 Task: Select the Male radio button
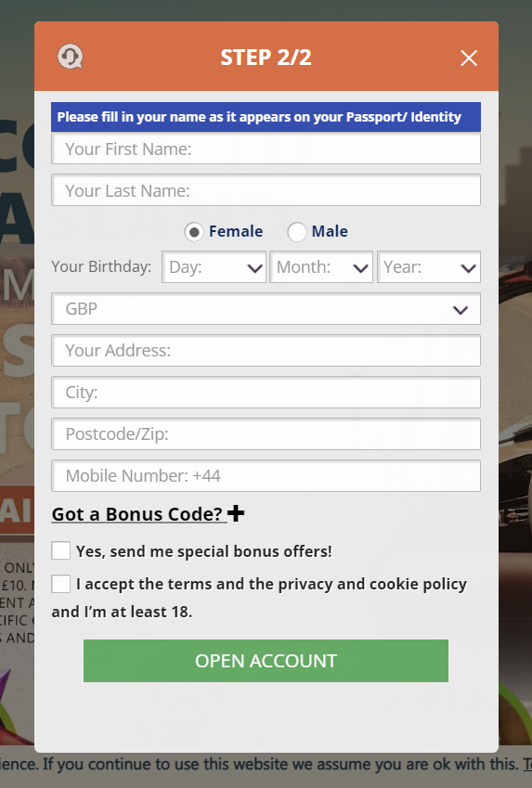297,232
